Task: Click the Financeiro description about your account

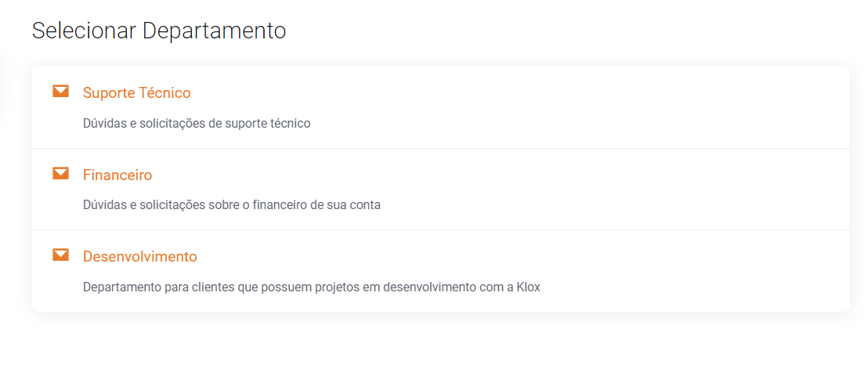Action: click(231, 205)
